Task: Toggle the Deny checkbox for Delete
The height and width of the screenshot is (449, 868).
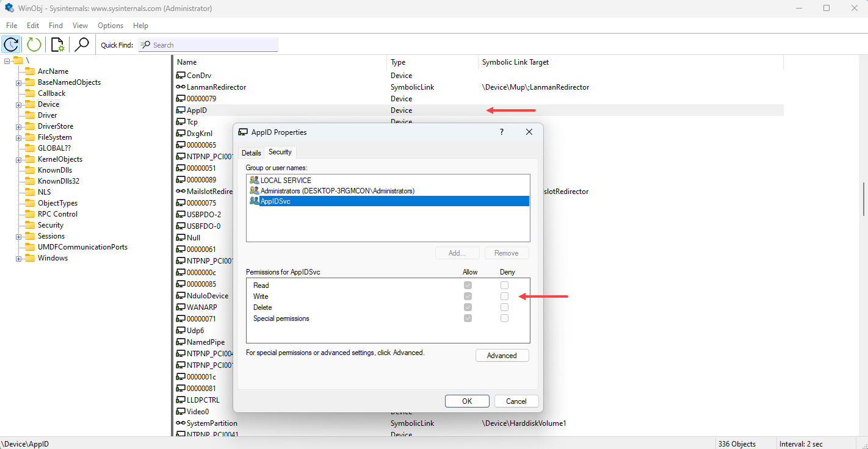Action: [504, 307]
